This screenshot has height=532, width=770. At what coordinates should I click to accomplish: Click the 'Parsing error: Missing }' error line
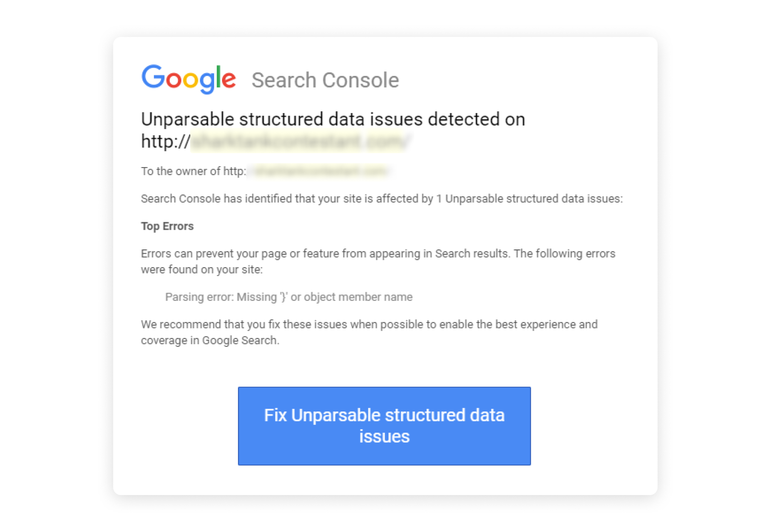(x=289, y=297)
